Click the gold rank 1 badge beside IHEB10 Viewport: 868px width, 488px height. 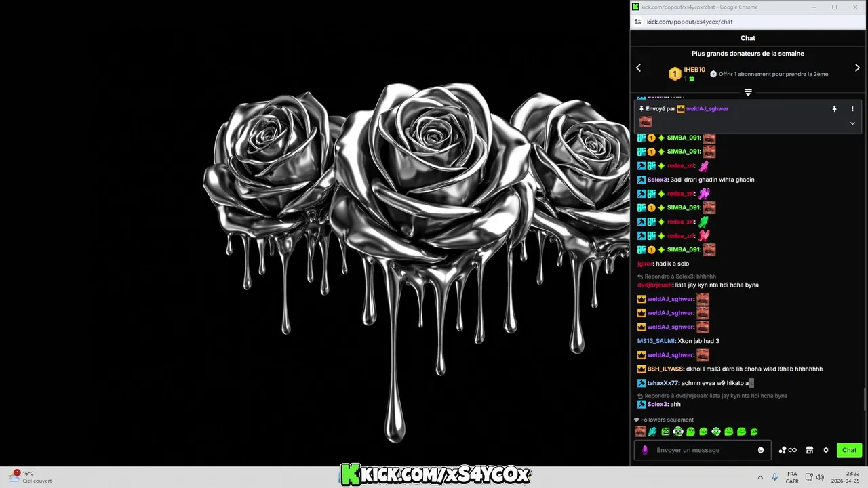675,74
